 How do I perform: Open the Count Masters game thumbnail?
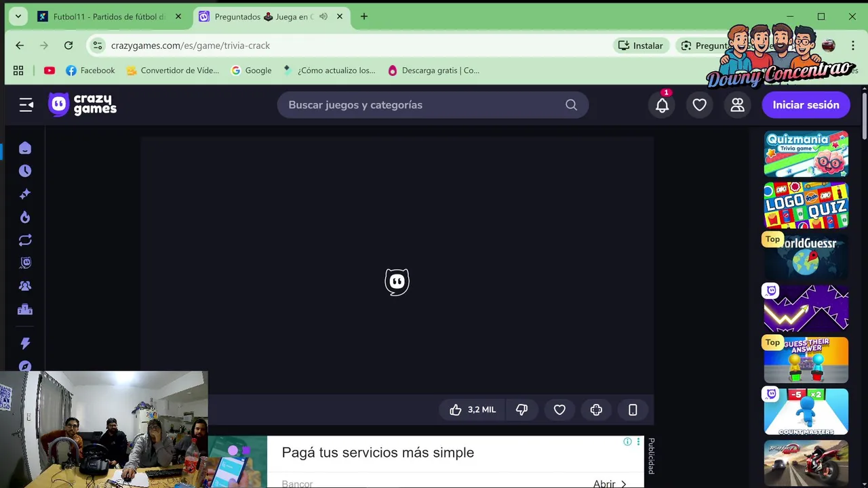[806, 411]
